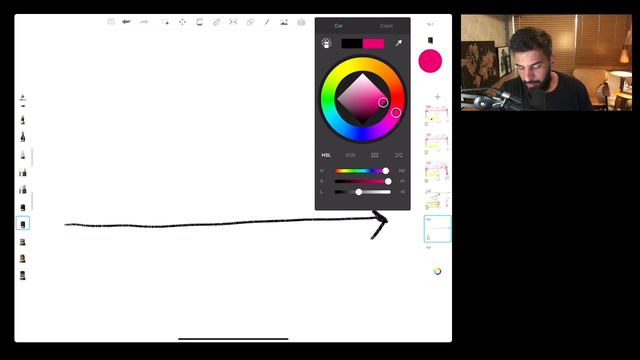640x360 pixels.
Task: Activate the eyedropper color picker
Action: coord(398,43)
